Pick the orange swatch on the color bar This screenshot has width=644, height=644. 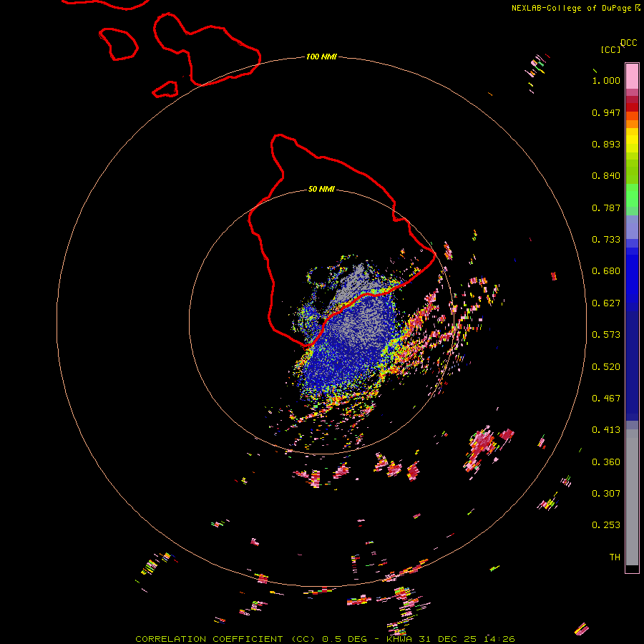632,124
